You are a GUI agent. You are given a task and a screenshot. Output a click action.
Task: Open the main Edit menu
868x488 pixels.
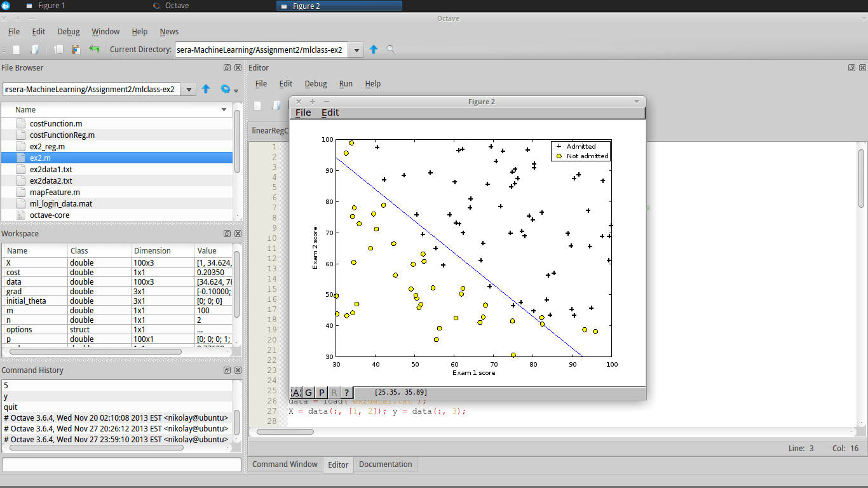pyautogui.click(x=39, y=32)
